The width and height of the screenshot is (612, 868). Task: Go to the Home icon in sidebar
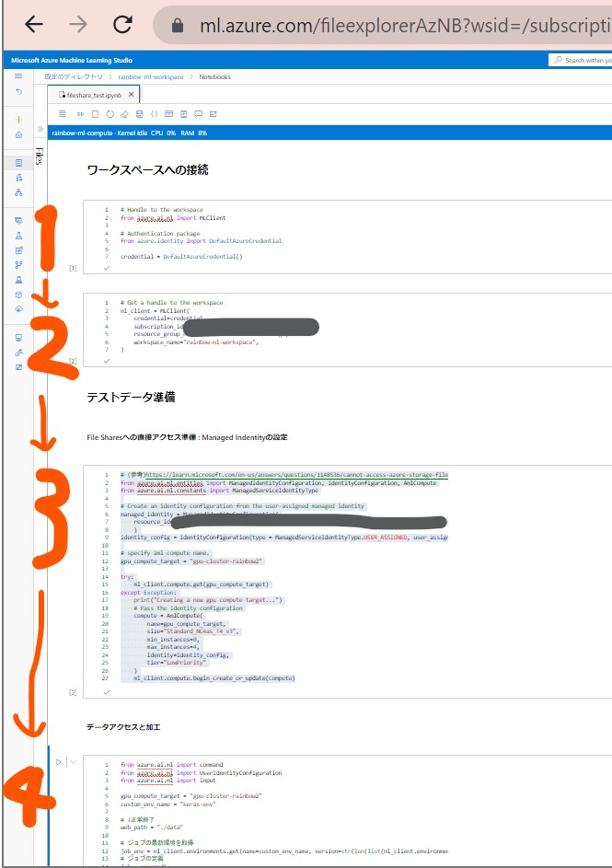[x=18, y=134]
